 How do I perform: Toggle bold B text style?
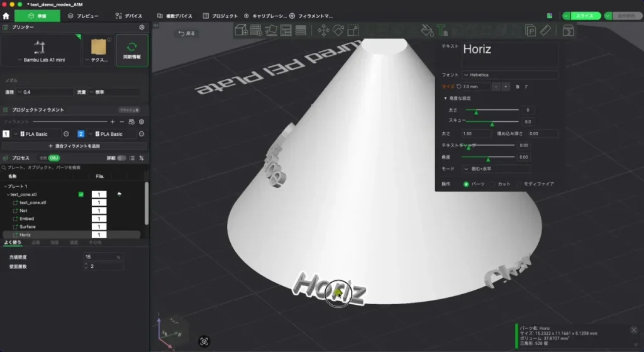point(518,87)
